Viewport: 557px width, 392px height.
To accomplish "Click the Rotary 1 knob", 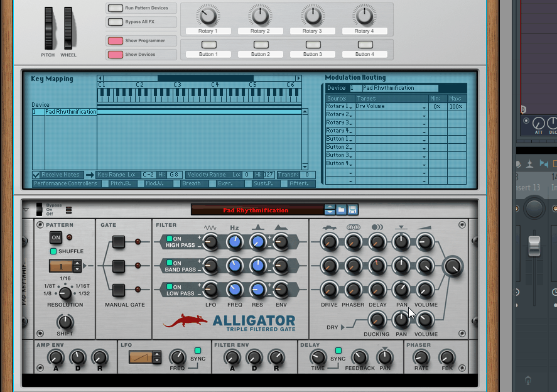I will pyautogui.click(x=208, y=15).
